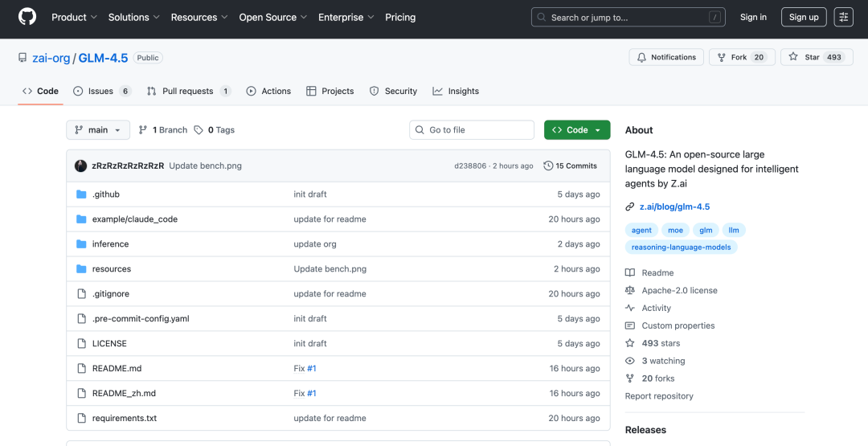This screenshot has width=868, height=446.
Task: Click the Readme book icon
Action: point(630,272)
